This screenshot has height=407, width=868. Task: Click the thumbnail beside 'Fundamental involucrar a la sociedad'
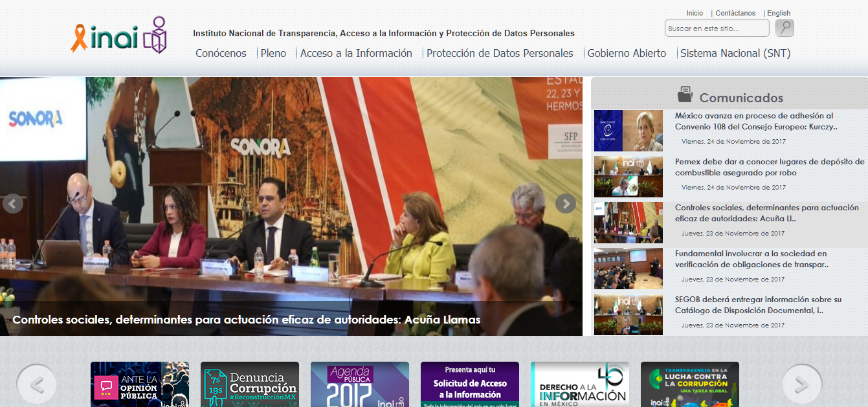pos(629,269)
